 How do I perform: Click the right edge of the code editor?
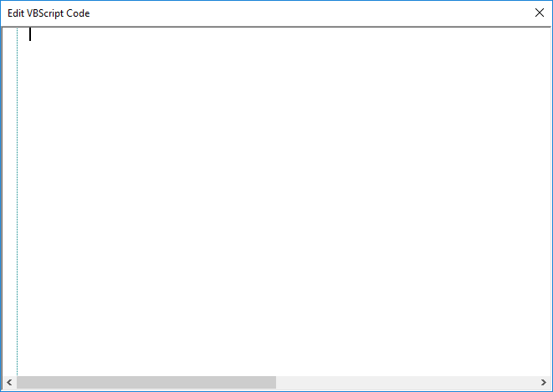tap(545, 201)
